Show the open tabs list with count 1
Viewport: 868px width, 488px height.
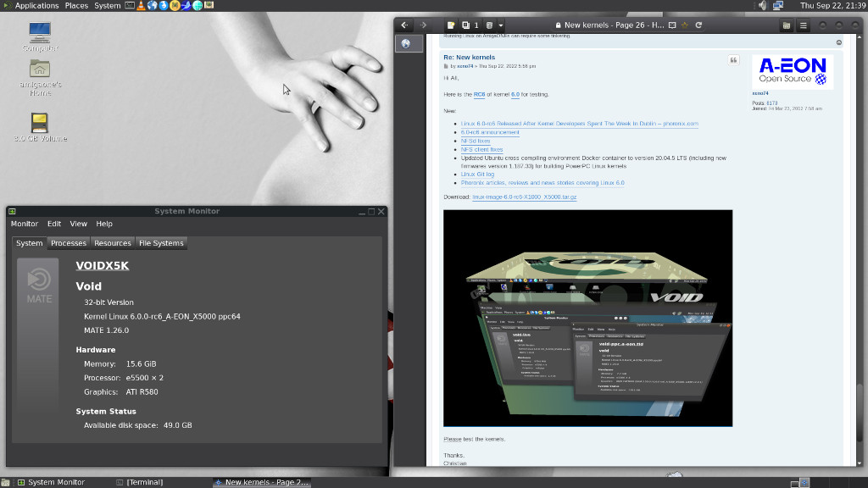[x=470, y=25]
